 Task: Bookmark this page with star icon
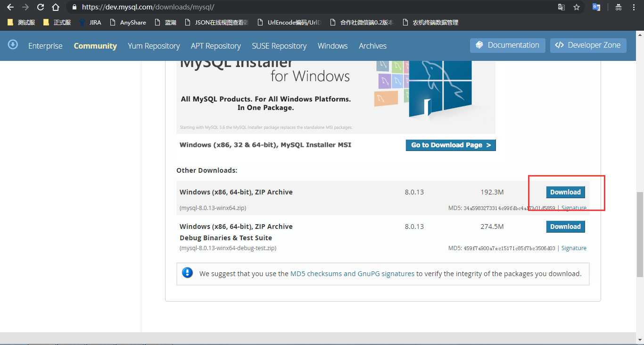(x=576, y=7)
